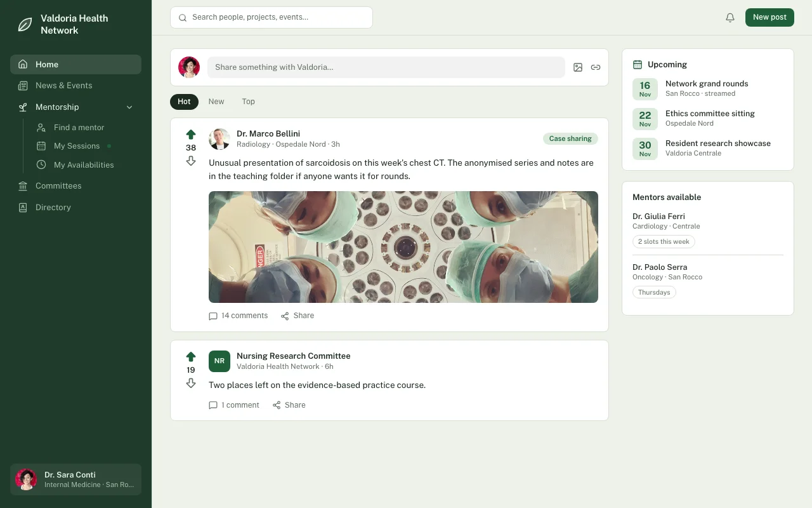This screenshot has height=508, width=812.
Task: Open My Sessions
Action: click(x=84, y=146)
